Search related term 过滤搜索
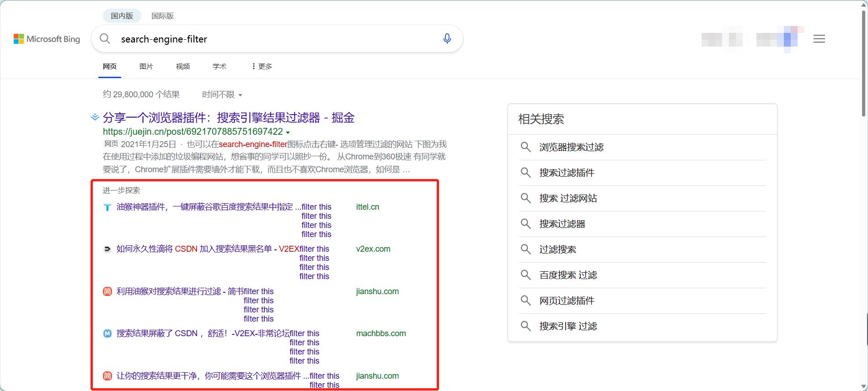Image resolution: width=868 pixels, height=391 pixels. point(557,249)
